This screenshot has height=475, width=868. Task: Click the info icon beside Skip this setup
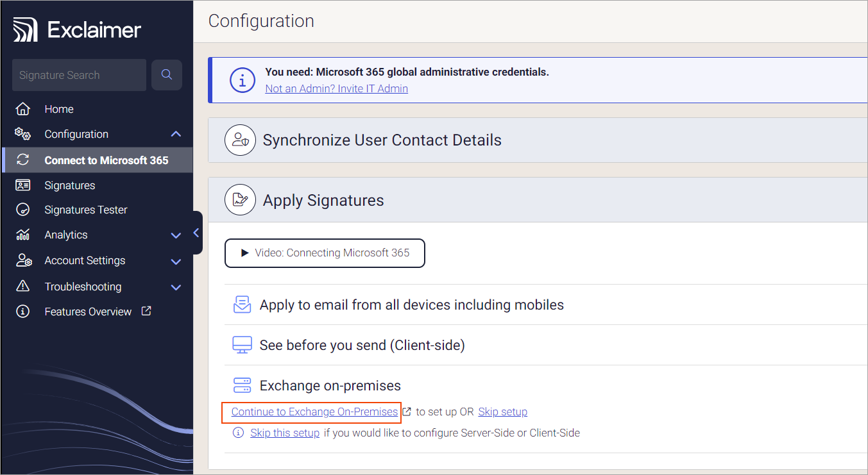click(x=238, y=433)
